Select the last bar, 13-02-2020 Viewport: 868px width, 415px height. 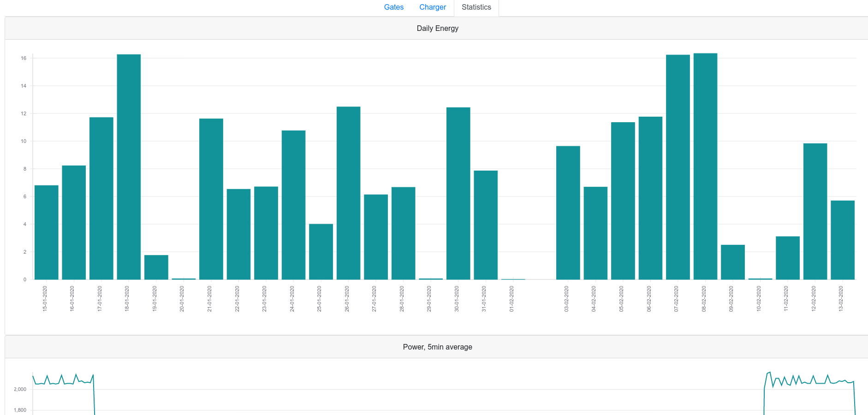coord(843,240)
